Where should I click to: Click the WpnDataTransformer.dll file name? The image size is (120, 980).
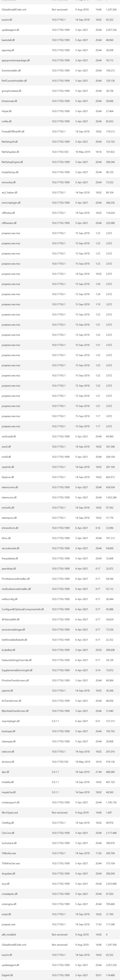15,711
